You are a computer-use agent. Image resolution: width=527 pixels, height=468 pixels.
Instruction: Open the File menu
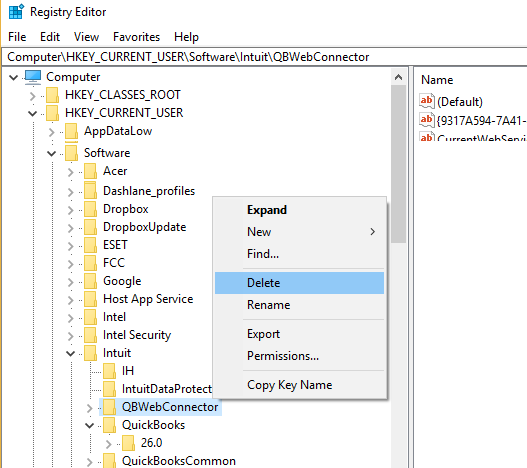point(17,37)
